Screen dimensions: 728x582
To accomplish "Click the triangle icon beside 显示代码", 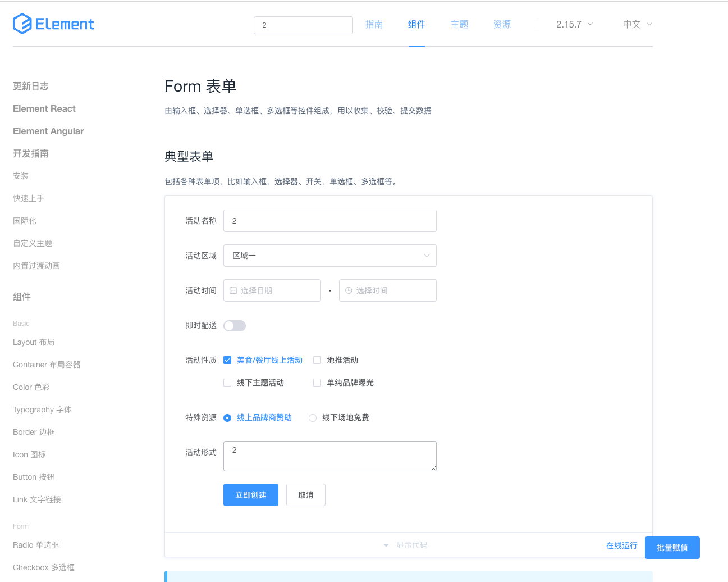I will tap(386, 545).
